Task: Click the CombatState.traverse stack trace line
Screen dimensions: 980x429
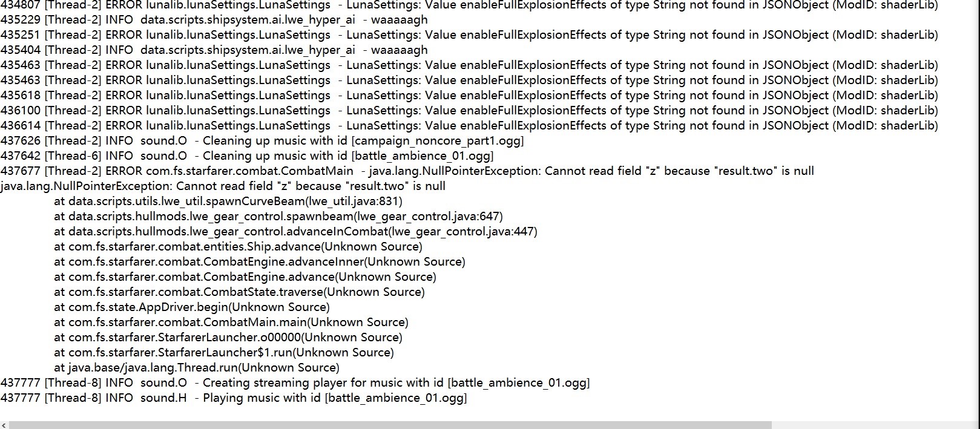Action: coord(239,292)
